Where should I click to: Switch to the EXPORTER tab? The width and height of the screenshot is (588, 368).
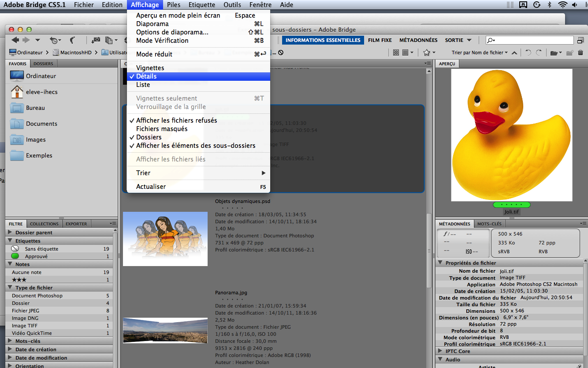coord(76,224)
